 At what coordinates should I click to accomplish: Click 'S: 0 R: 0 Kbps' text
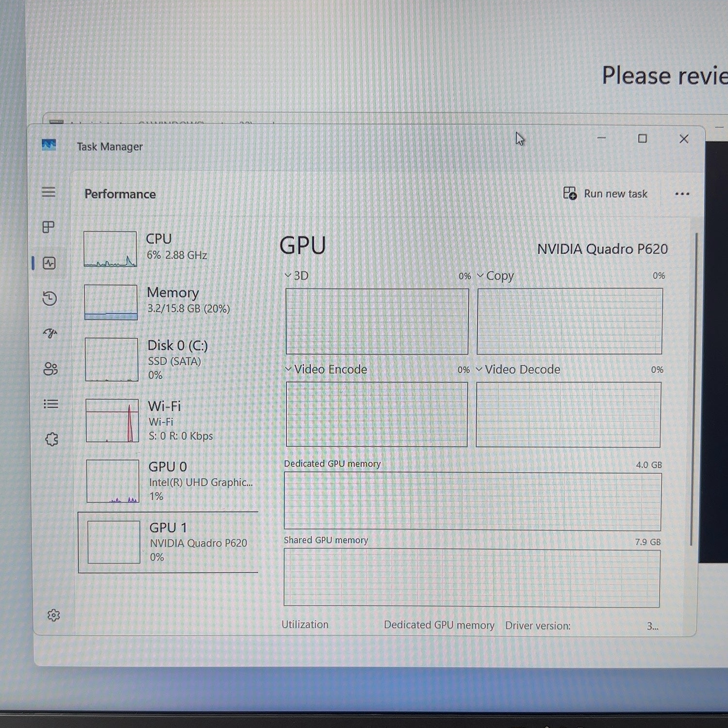(181, 436)
